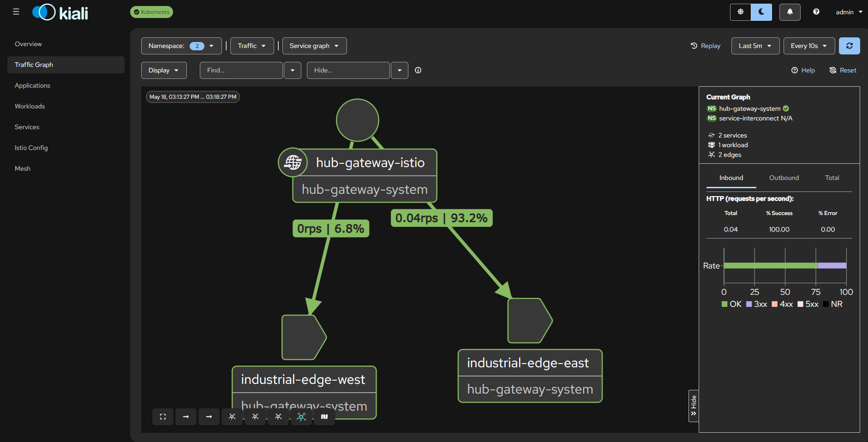
Task: Click the 2 services summary
Action: pos(728,135)
